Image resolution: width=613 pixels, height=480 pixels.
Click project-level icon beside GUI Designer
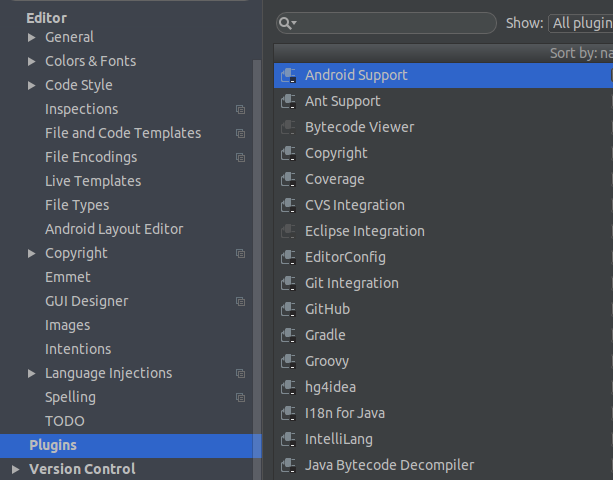240,301
